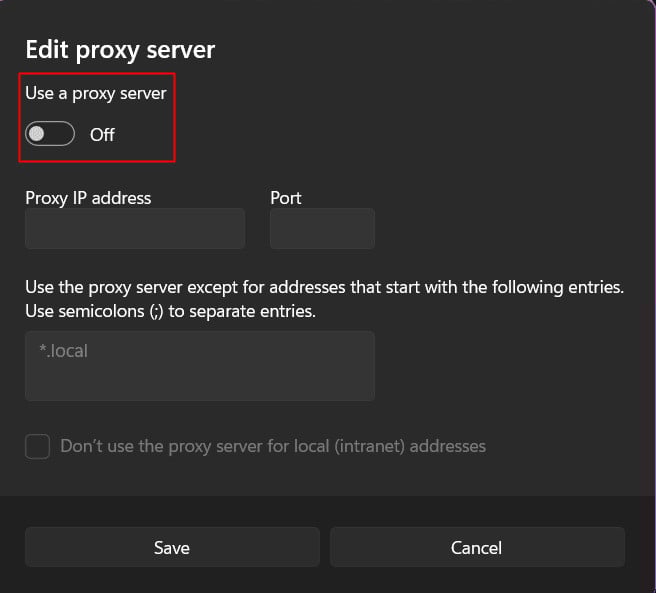Click the Use a proxy server label
The image size is (656, 593).
(x=96, y=93)
